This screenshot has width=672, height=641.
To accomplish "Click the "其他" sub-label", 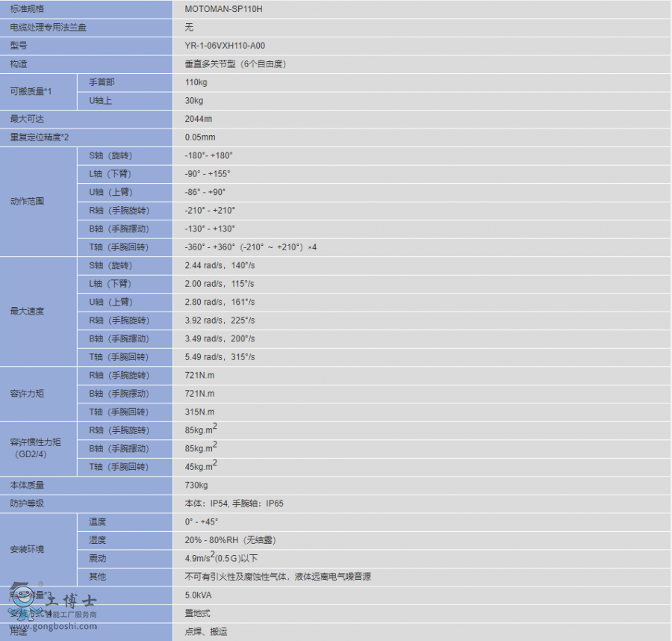I will [97, 577].
